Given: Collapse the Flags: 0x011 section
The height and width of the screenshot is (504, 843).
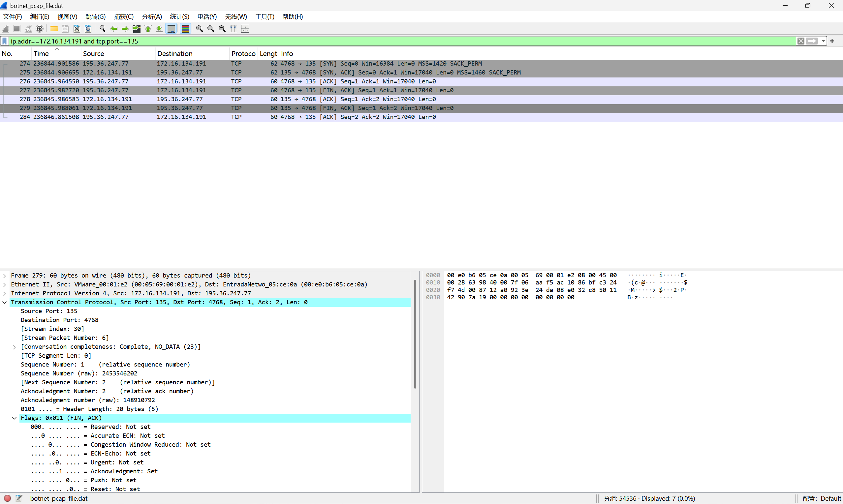Looking at the screenshot, I should [x=14, y=418].
